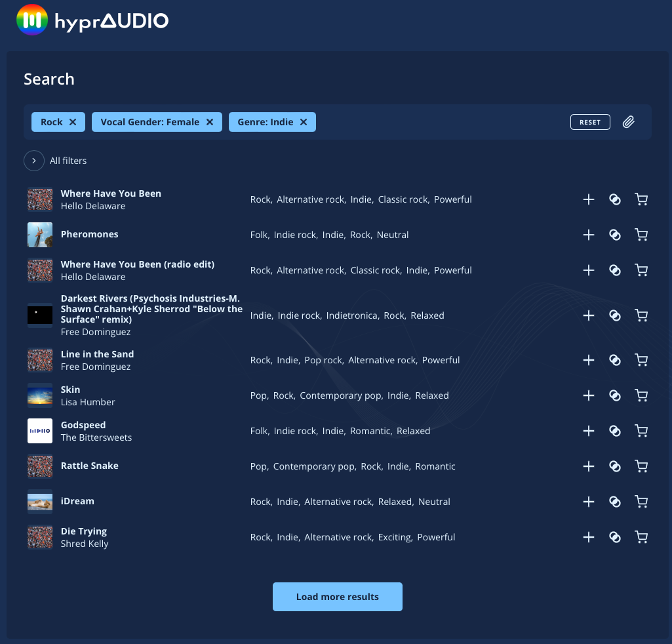Click plus icon on Darkest Rivers remix row

coord(589,315)
